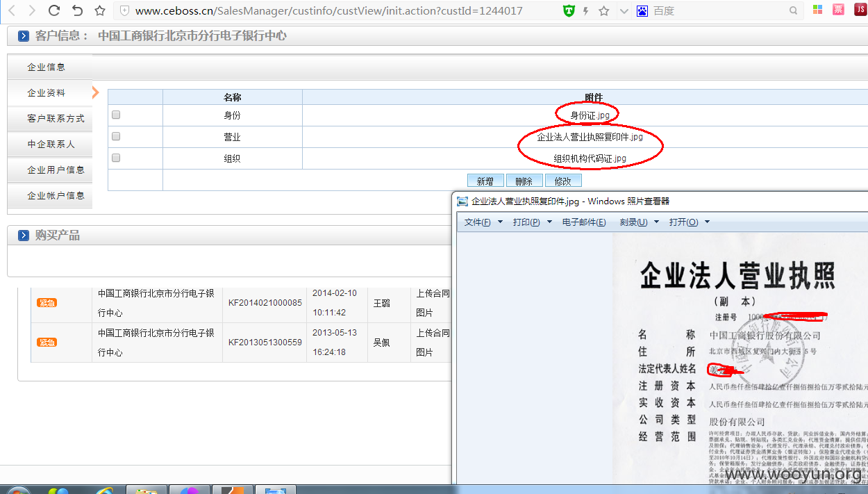Click the 紧急 badge in KF2014021000085 row
868x494 pixels.
47,302
